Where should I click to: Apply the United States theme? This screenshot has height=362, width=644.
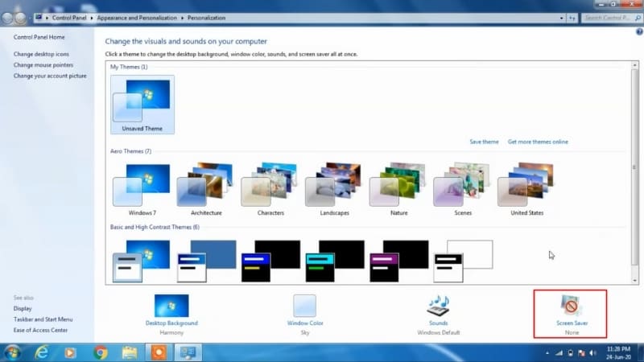[526, 190]
